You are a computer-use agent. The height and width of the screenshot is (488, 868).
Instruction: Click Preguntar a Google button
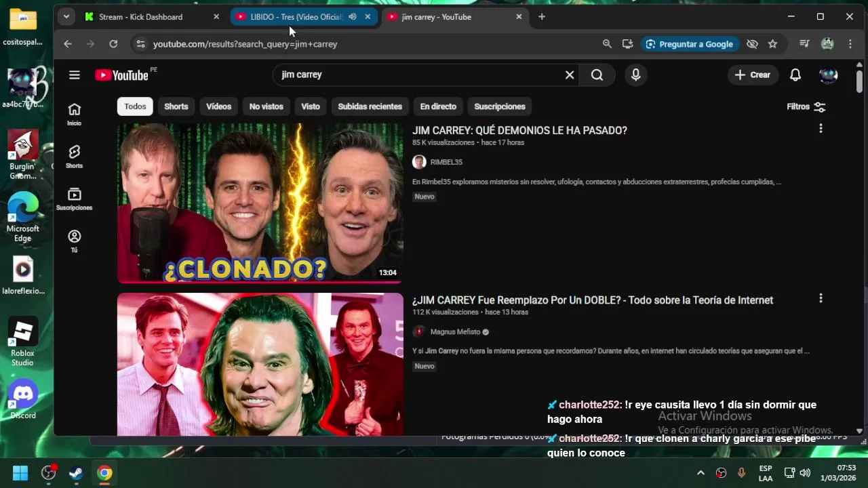click(x=689, y=44)
